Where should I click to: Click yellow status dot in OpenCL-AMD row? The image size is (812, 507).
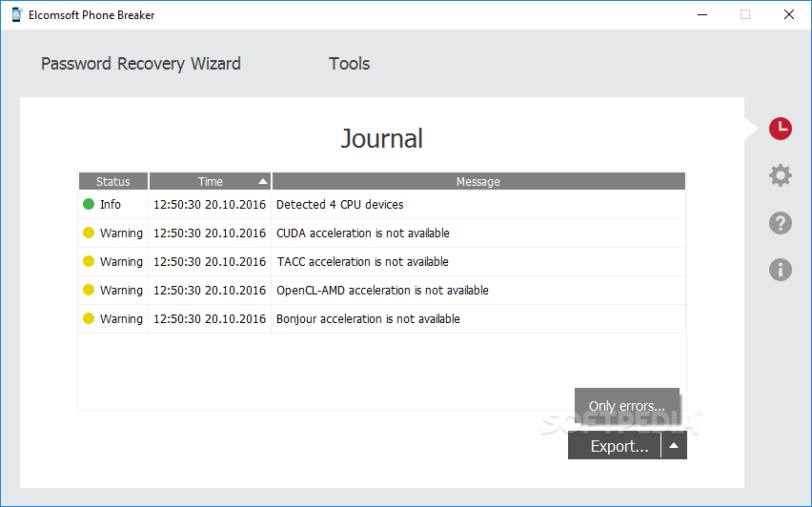[89, 290]
